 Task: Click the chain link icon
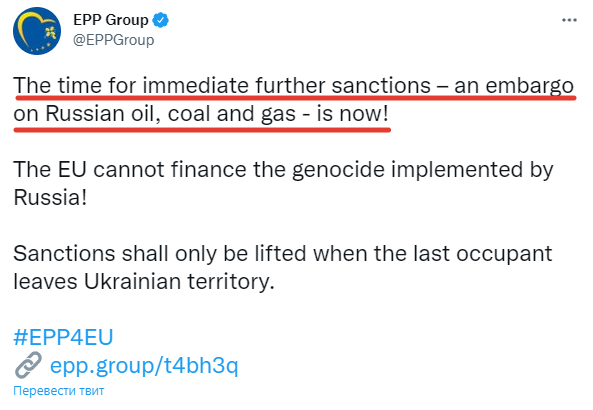28,365
